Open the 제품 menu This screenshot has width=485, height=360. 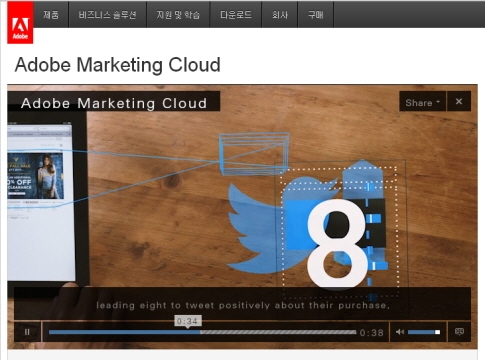tap(51, 14)
